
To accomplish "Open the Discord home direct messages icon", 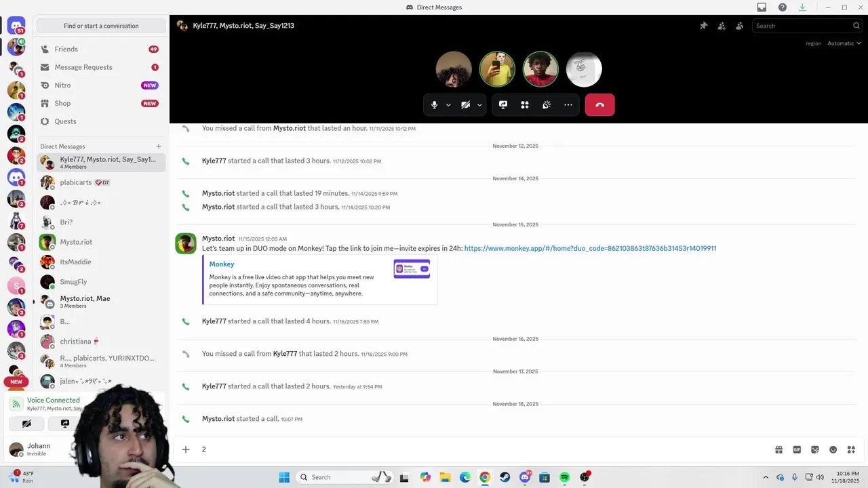I will click(x=16, y=26).
